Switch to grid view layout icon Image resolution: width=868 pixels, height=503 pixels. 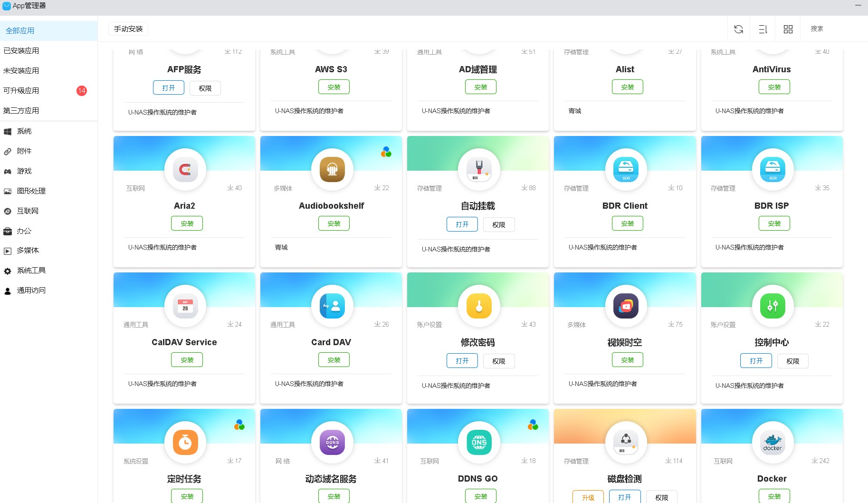coord(788,29)
